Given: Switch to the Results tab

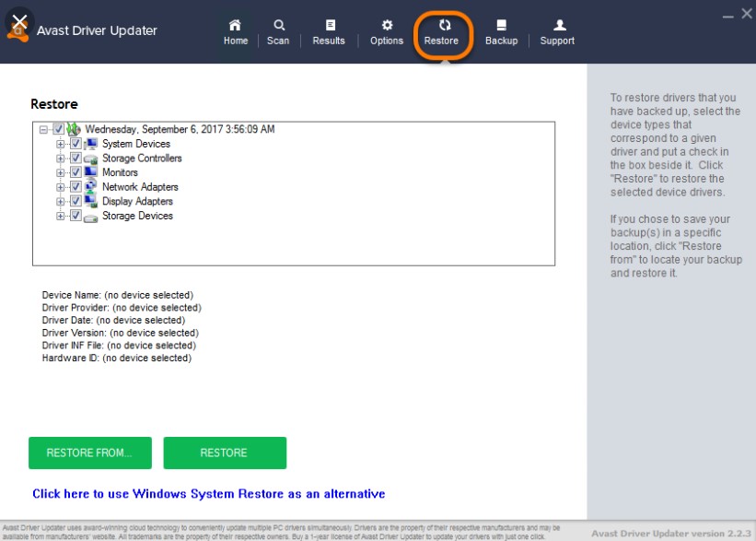Looking at the screenshot, I should coord(329,32).
